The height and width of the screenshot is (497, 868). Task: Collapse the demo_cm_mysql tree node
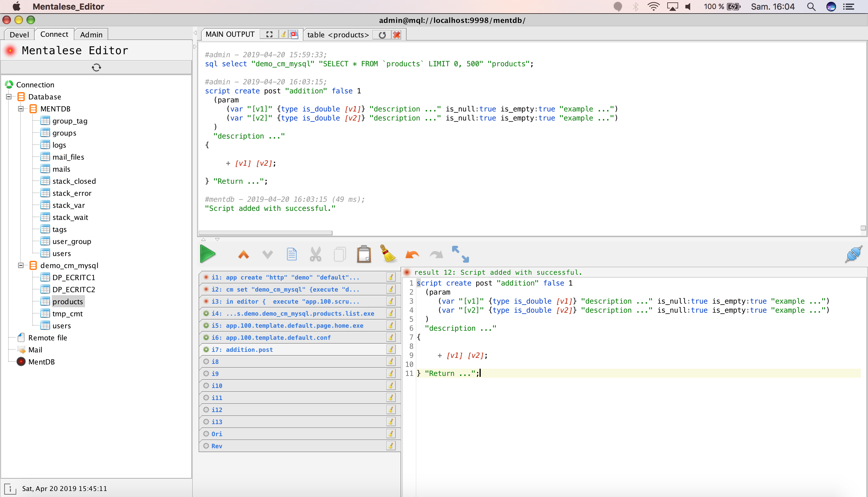click(x=21, y=266)
